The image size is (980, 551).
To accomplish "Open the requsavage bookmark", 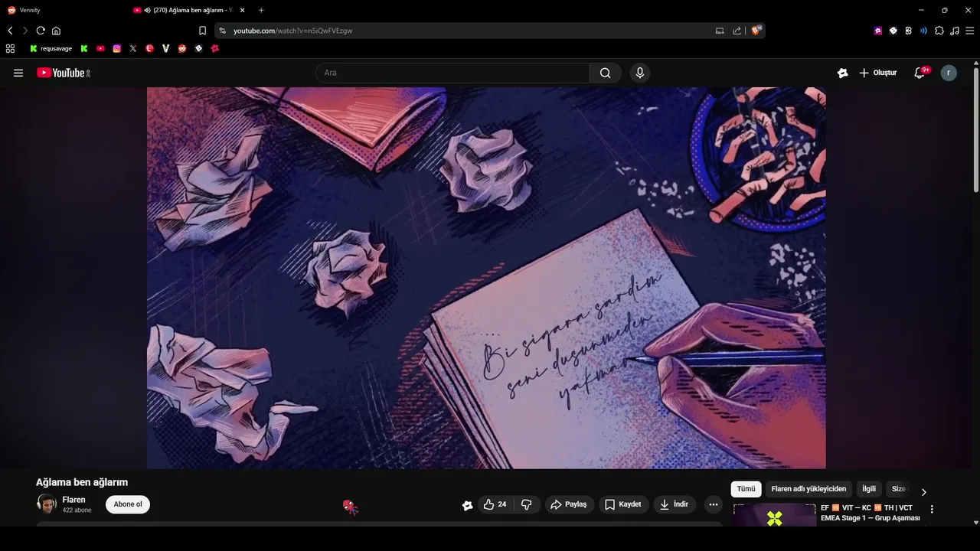I will coord(51,48).
